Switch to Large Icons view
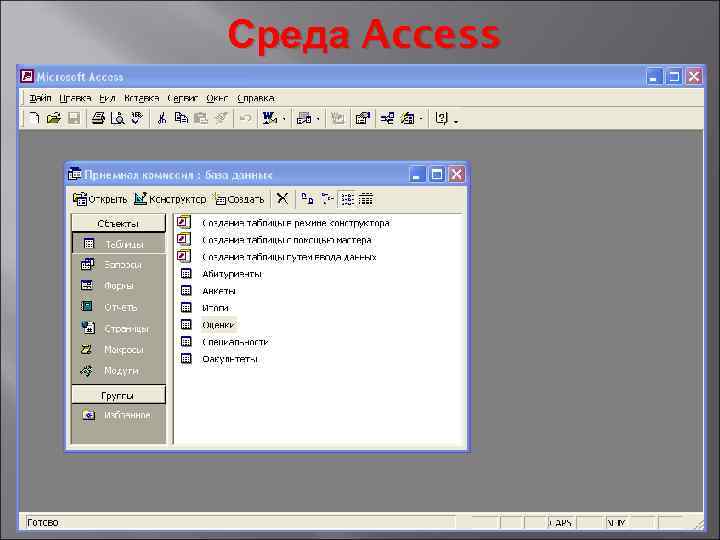The width and height of the screenshot is (720, 540). coord(307,199)
